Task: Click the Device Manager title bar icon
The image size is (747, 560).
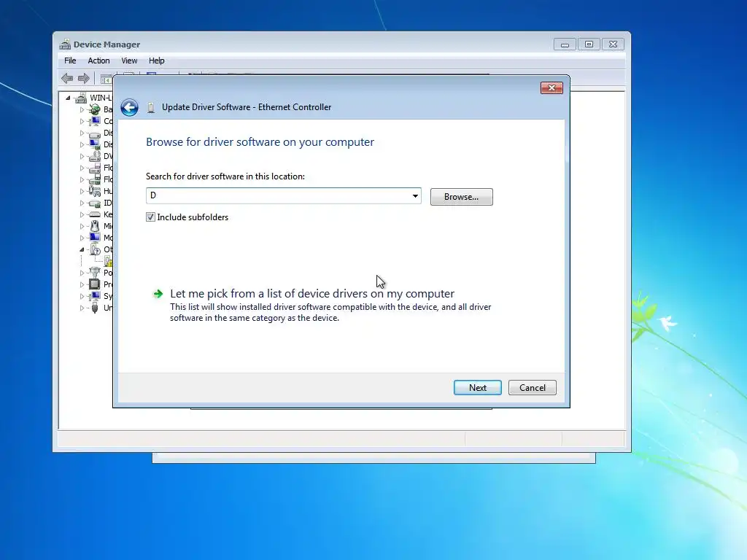Action: tap(65, 44)
